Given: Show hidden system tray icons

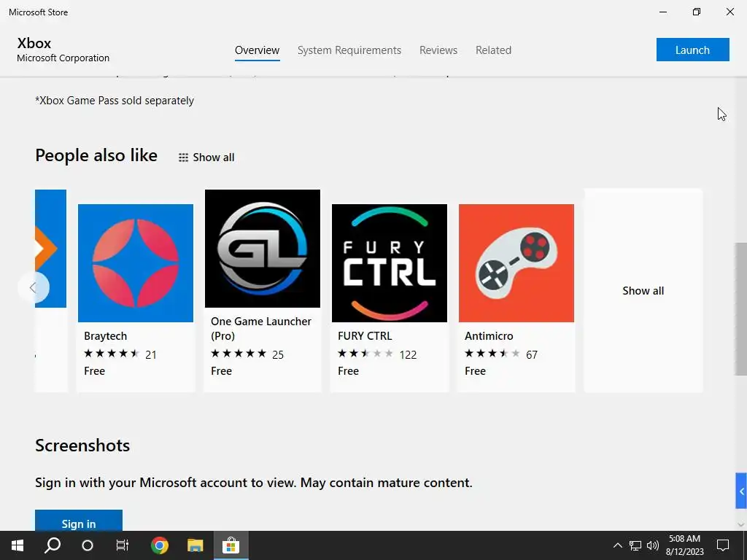Looking at the screenshot, I should (617, 545).
